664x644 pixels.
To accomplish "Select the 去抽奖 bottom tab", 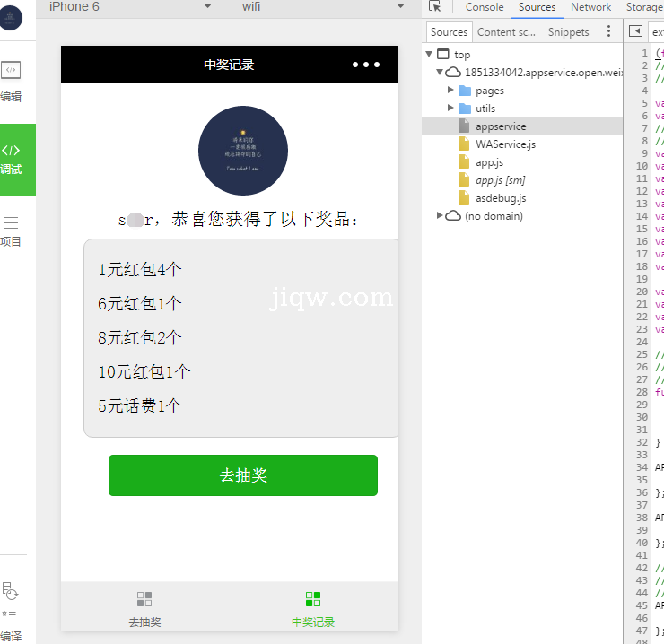I will tap(144, 609).
